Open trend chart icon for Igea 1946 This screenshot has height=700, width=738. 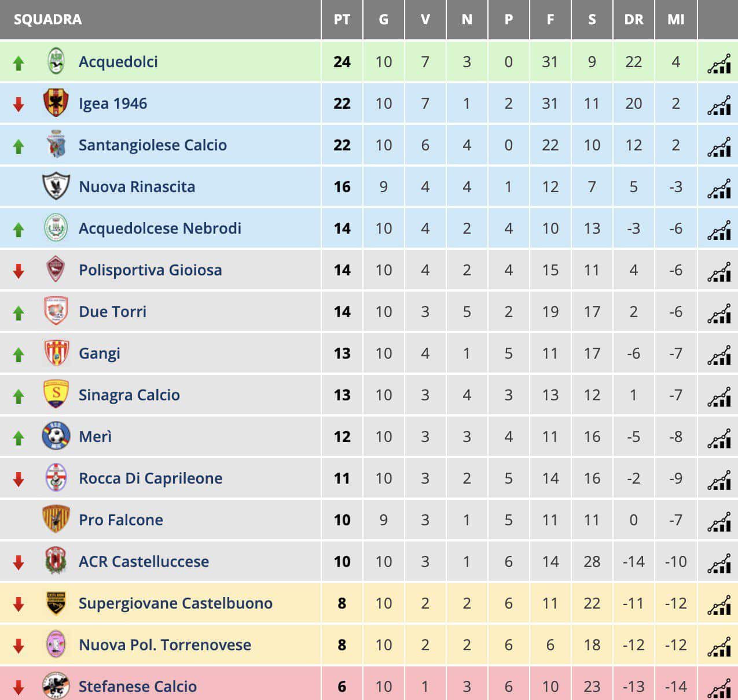click(719, 105)
